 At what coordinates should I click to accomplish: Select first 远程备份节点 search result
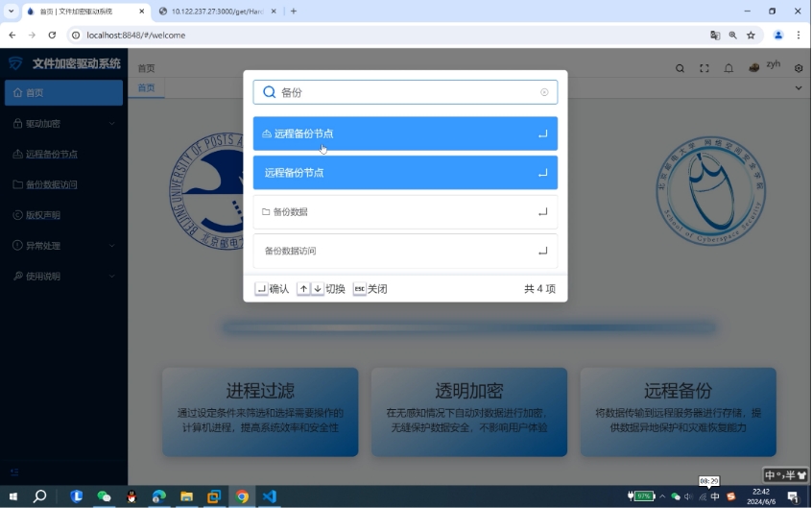pos(404,133)
